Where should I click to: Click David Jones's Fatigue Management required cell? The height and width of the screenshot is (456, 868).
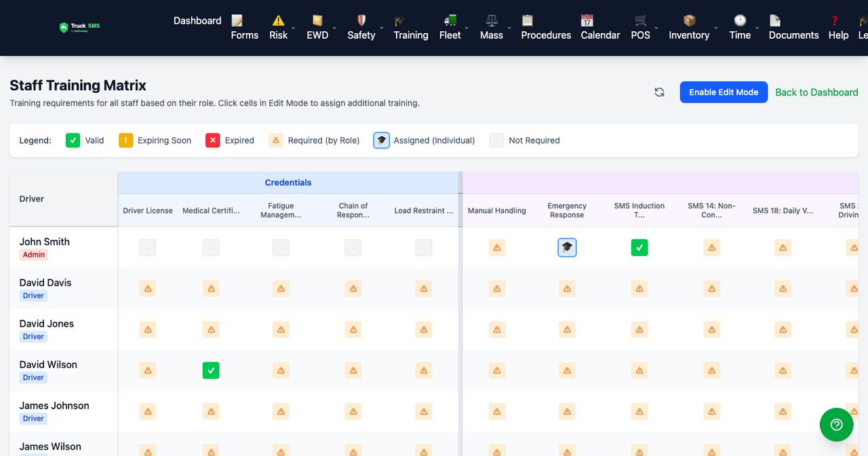(281, 330)
